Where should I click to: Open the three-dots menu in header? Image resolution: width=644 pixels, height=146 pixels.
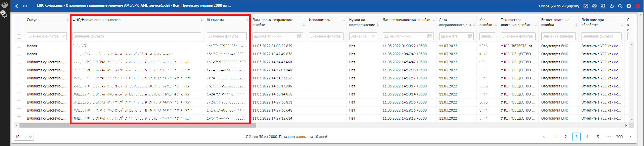click(25, 6)
